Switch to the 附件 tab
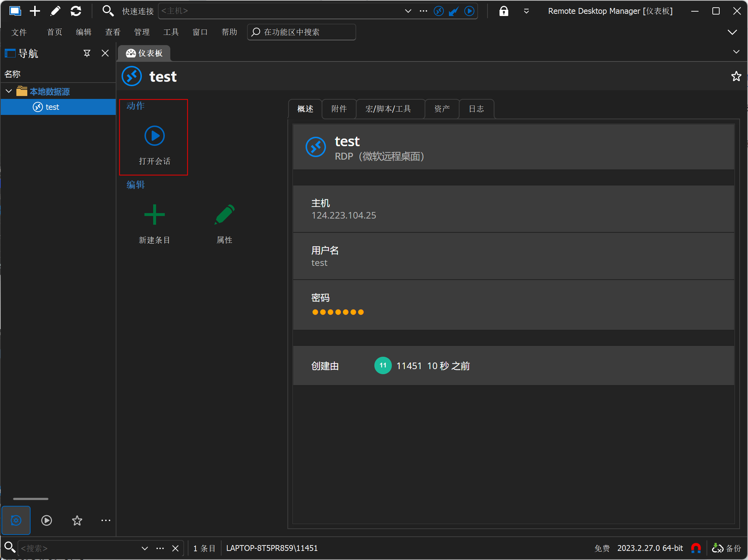Image resolution: width=748 pixels, height=560 pixels. pyautogui.click(x=339, y=109)
